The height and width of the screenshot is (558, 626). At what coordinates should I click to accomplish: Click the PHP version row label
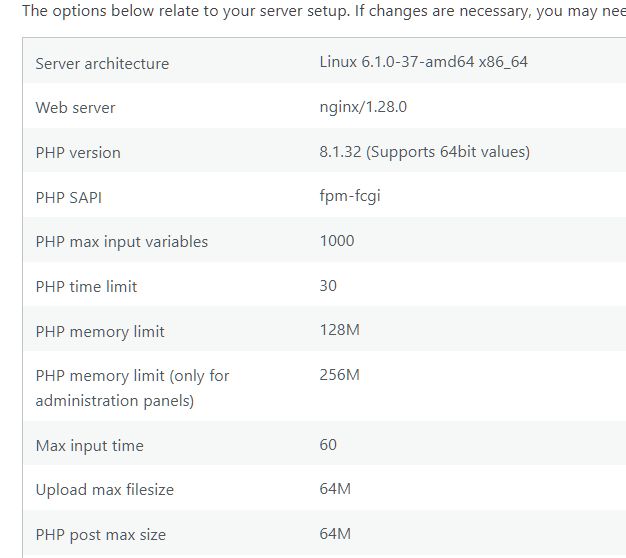pos(78,153)
